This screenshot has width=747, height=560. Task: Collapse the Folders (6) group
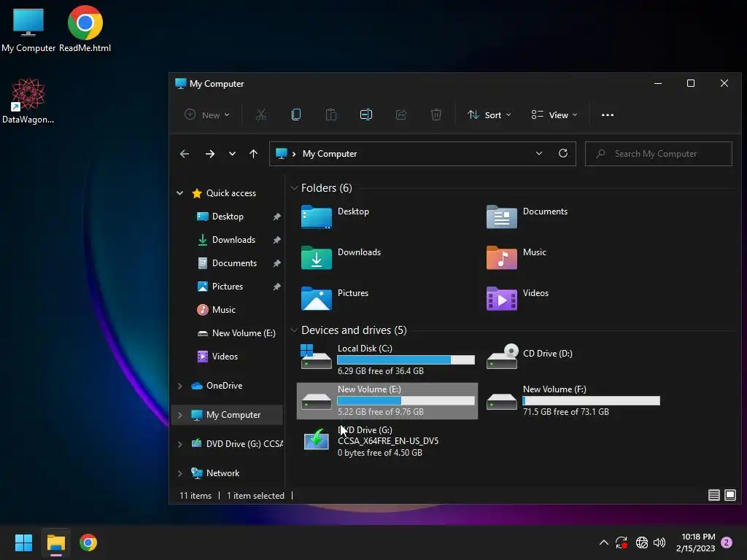coord(294,188)
